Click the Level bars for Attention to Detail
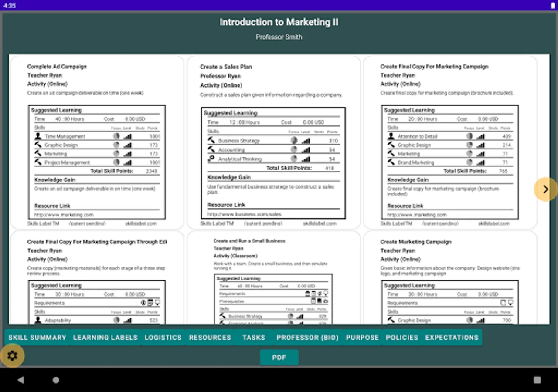 [x=481, y=136]
